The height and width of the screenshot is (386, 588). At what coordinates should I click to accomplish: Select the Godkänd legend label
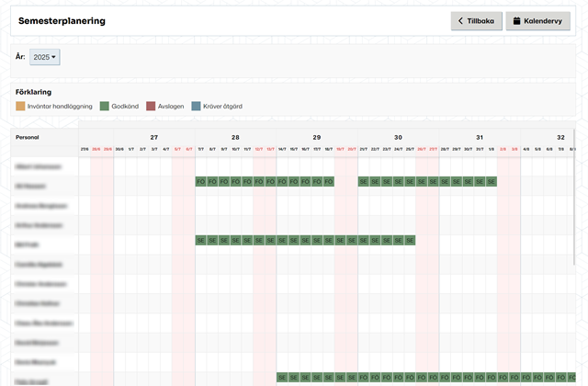coord(125,107)
